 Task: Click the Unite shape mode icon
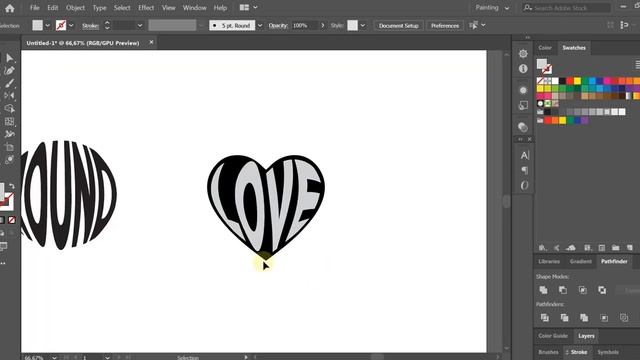point(543,290)
